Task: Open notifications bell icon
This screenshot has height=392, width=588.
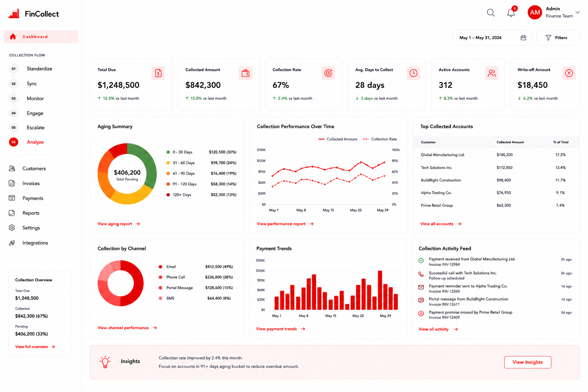Action: [511, 13]
